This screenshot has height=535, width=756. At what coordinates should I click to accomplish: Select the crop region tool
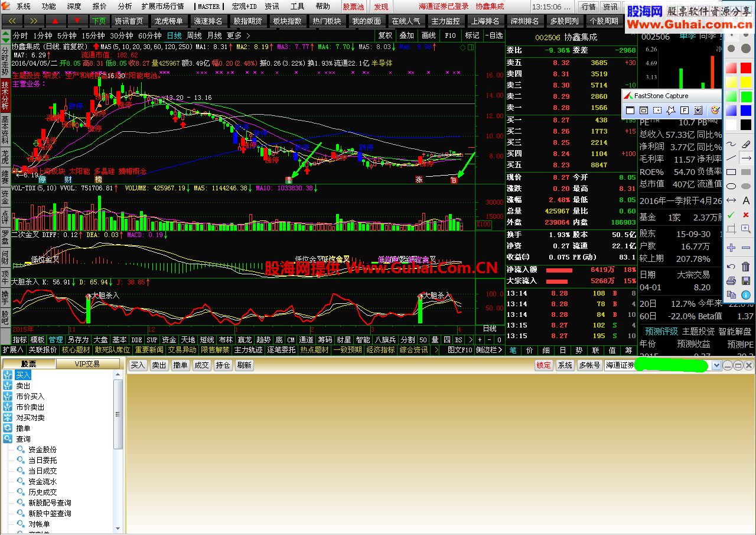click(x=731, y=228)
